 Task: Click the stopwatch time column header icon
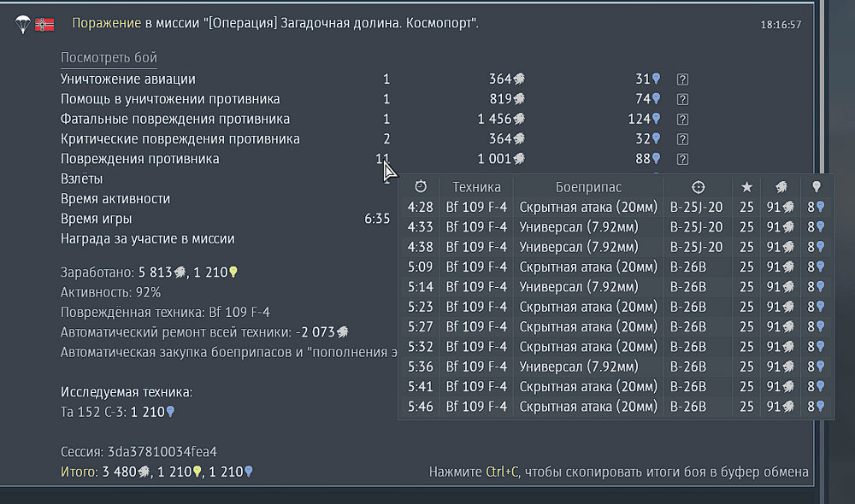pos(421,186)
